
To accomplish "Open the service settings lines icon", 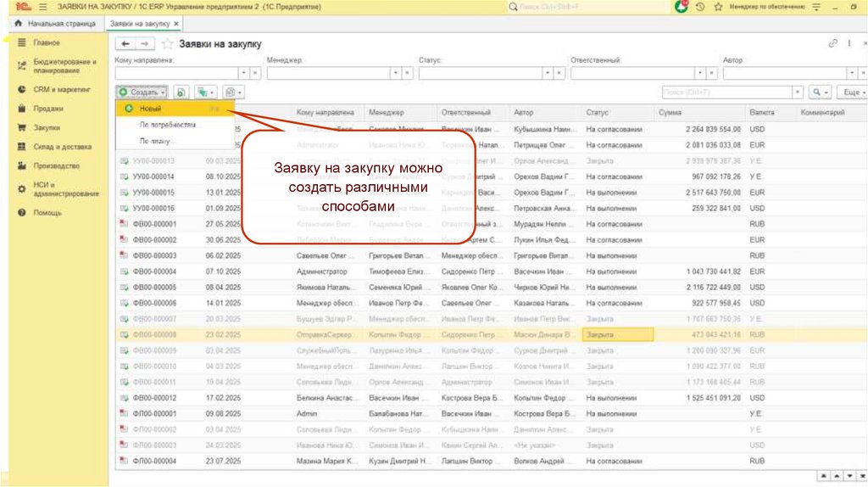I will coord(816,7).
